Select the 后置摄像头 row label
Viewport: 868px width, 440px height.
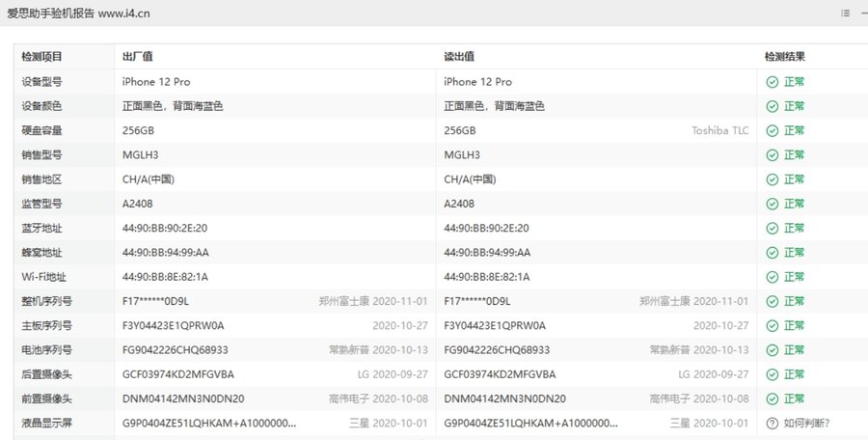click(x=46, y=374)
